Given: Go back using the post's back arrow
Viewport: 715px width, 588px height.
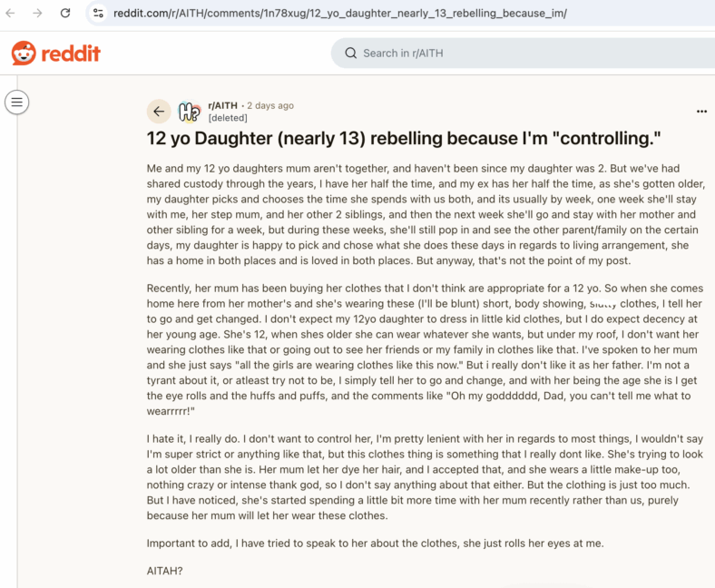Looking at the screenshot, I should 159,112.
